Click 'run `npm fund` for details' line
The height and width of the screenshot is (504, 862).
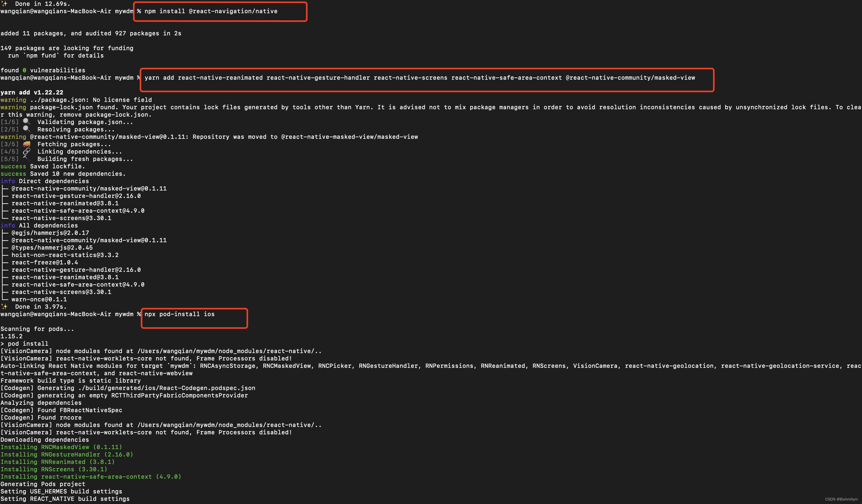56,55
